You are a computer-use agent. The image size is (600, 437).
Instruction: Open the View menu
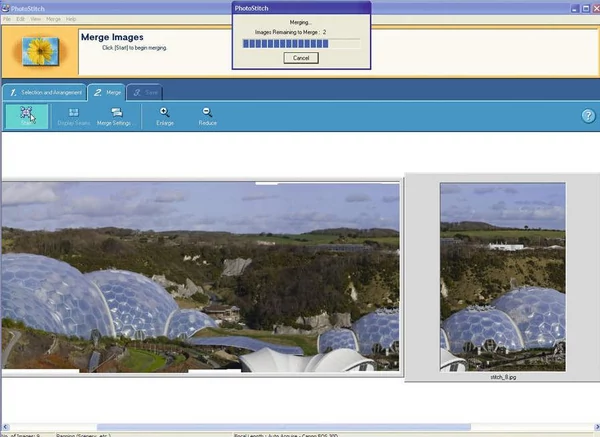pyautogui.click(x=36, y=19)
